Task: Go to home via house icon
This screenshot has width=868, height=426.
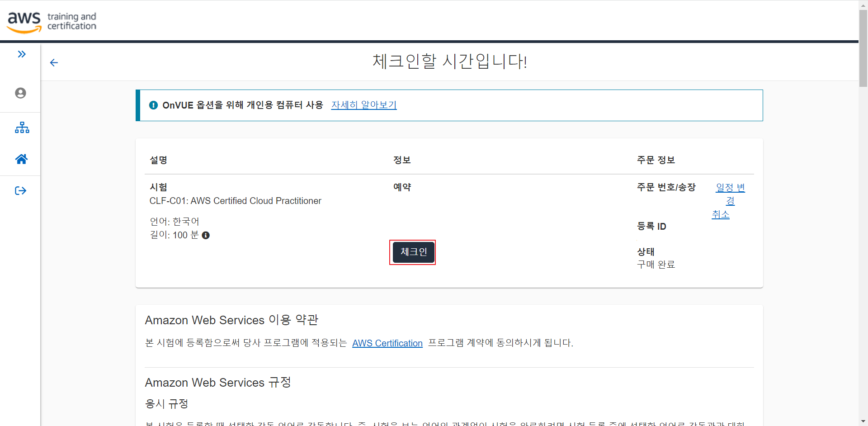Action: 21,159
